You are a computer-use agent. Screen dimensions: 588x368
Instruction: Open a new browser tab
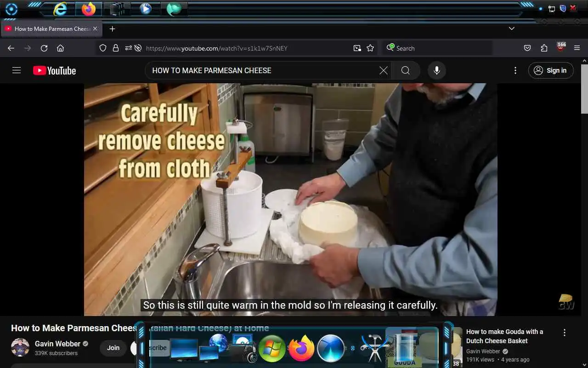(x=112, y=29)
